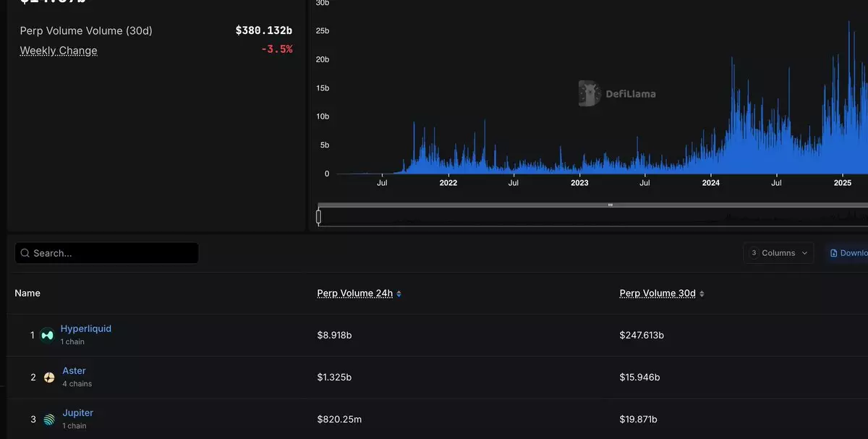Click the 2024 label on the chart axis
The height and width of the screenshot is (439, 868).
(711, 183)
